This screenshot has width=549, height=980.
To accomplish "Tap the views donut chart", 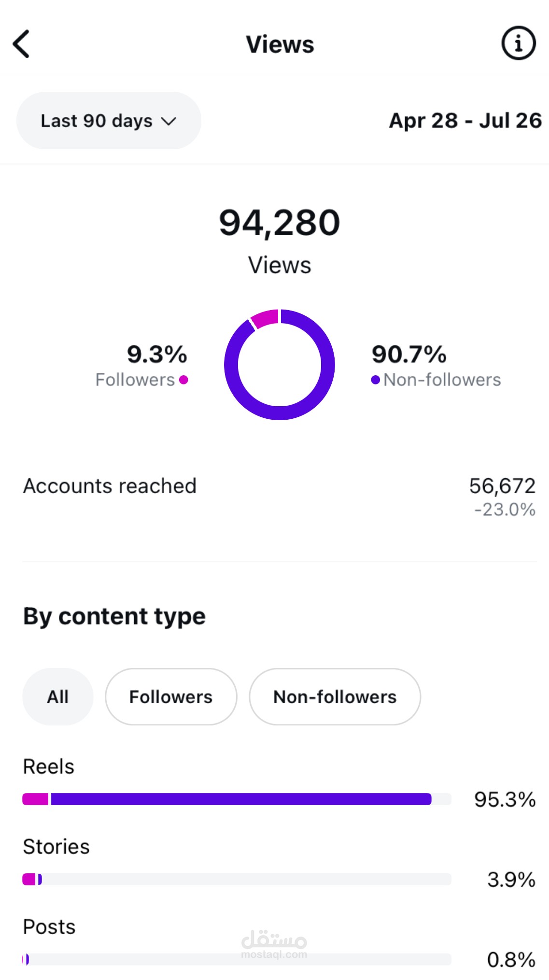I will [x=280, y=365].
